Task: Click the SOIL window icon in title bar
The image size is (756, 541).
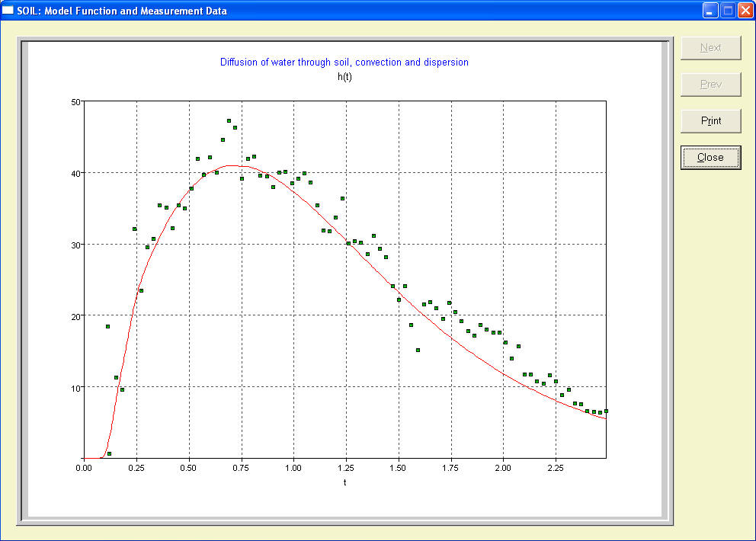Action: pos(8,11)
